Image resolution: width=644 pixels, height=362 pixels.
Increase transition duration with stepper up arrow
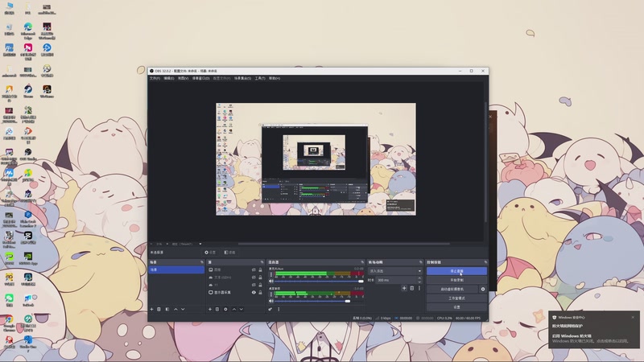pyautogui.click(x=419, y=278)
